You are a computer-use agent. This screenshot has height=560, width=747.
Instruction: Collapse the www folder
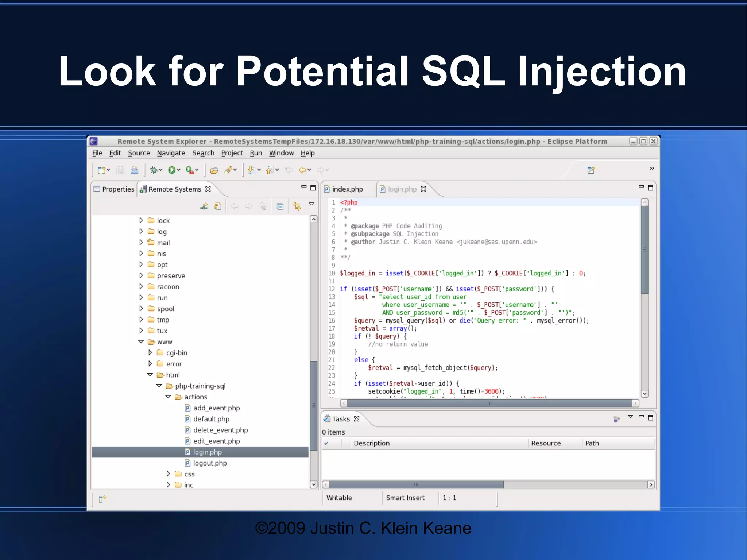click(141, 342)
